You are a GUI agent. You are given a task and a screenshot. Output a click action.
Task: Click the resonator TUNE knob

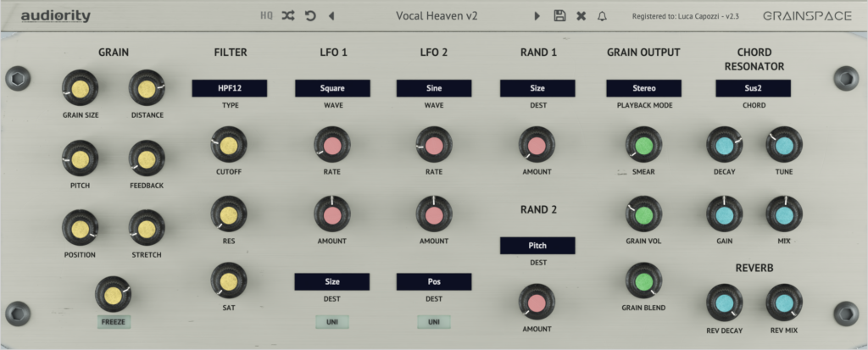coord(784,145)
